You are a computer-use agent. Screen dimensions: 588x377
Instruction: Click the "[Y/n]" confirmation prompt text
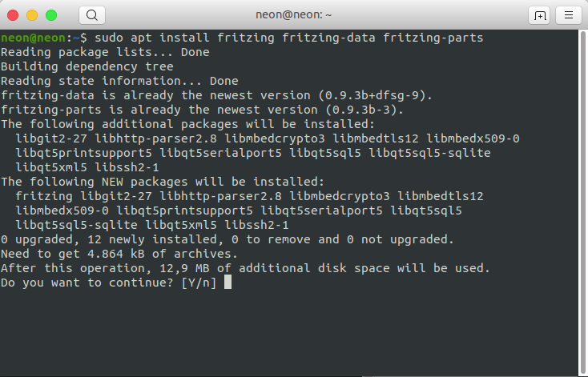(x=199, y=283)
